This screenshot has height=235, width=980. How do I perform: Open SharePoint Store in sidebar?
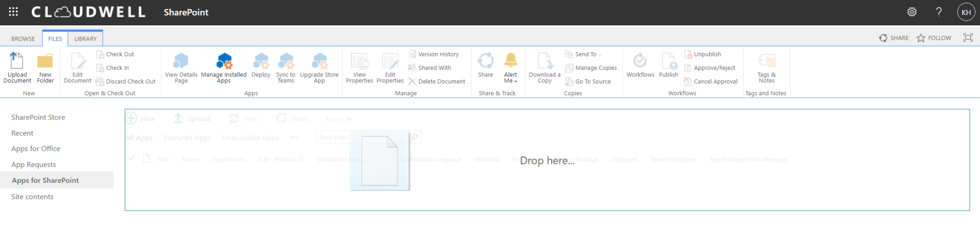[x=38, y=117]
